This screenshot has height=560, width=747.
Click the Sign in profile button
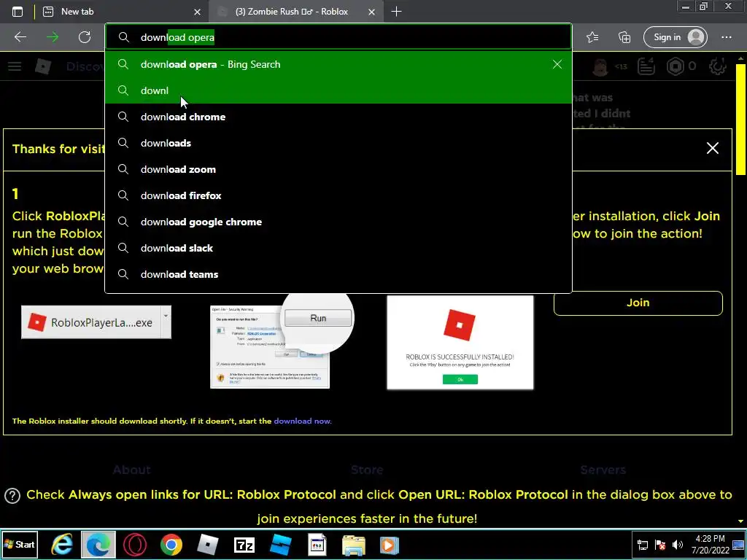click(x=675, y=37)
